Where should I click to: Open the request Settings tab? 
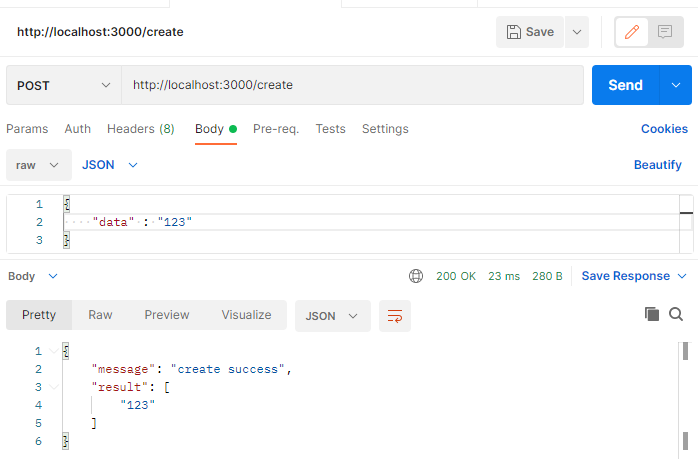385,129
